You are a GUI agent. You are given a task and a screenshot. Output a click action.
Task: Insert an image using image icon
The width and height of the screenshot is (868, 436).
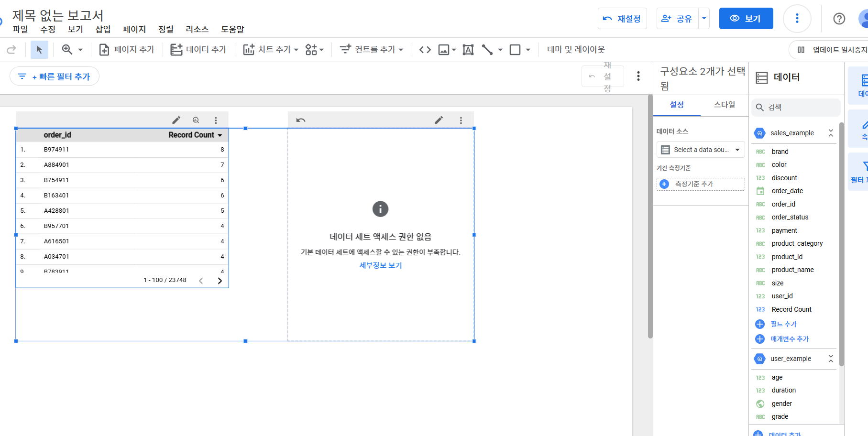(x=444, y=50)
